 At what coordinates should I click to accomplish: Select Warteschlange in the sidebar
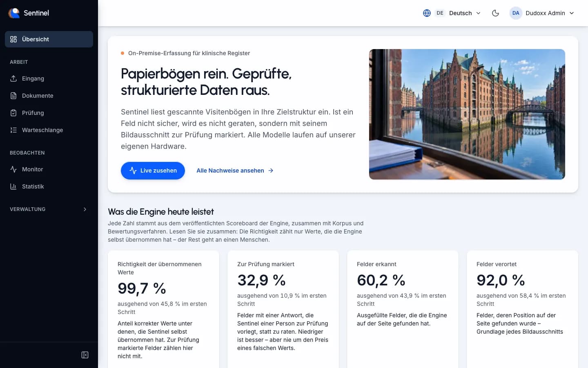point(49,130)
